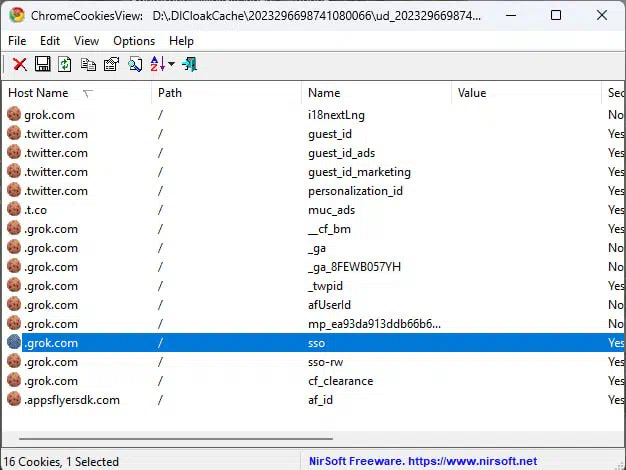This screenshot has width=626, height=470.
Task: Click the red Delete Selected Cookies icon
Action: pyautogui.click(x=19, y=64)
